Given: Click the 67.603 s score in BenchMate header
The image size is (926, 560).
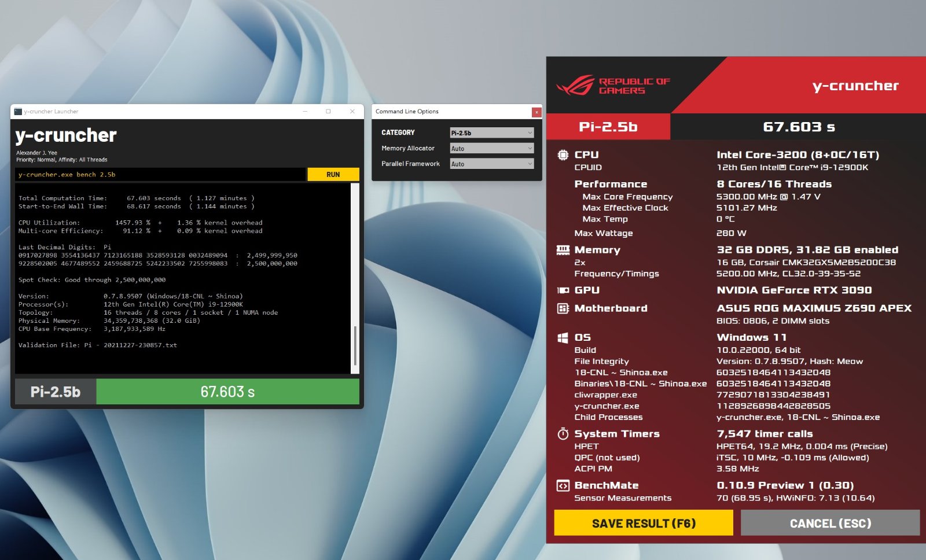Looking at the screenshot, I should pyautogui.click(x=799, y=127).
